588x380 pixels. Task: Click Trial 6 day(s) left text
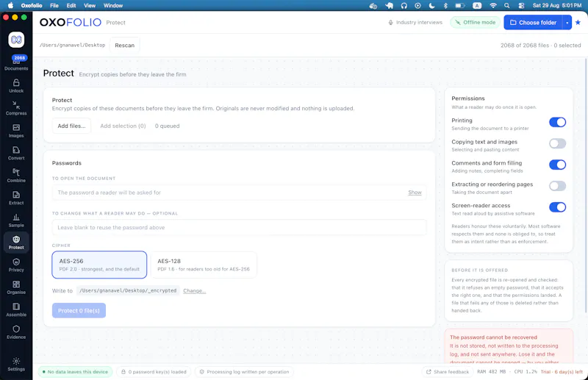[562, 372]
